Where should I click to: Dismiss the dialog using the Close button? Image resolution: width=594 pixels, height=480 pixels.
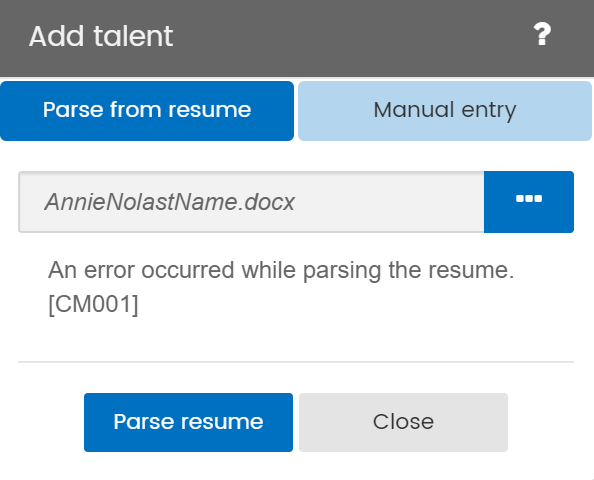tap(403, 422)
